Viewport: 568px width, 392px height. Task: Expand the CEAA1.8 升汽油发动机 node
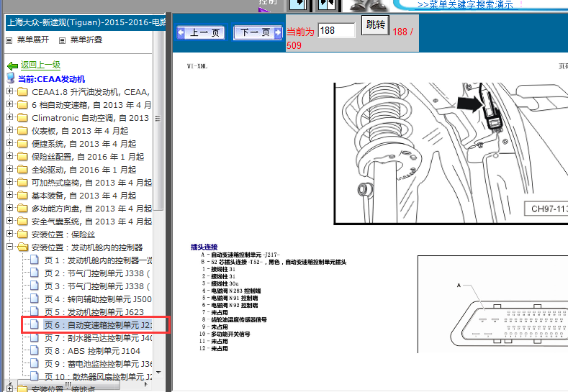pyautogui.click(x=10, y=91)
